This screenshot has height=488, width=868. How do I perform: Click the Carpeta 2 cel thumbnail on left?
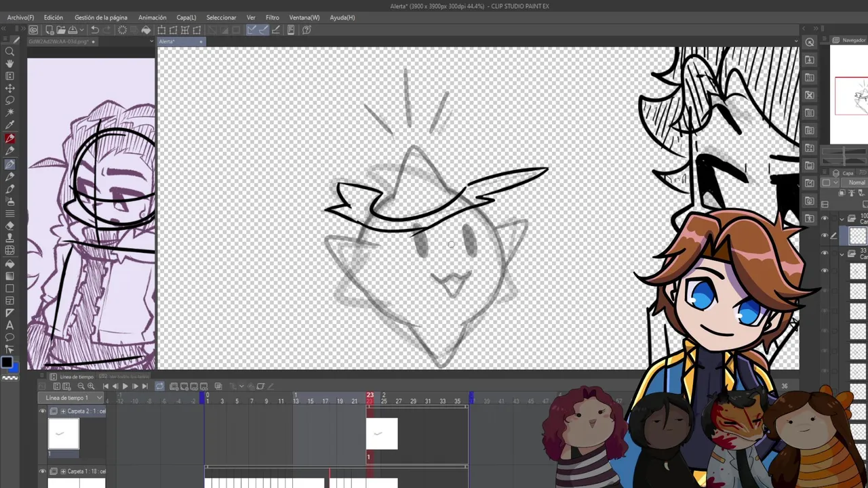pyautogui.click(x=63, y=434)
